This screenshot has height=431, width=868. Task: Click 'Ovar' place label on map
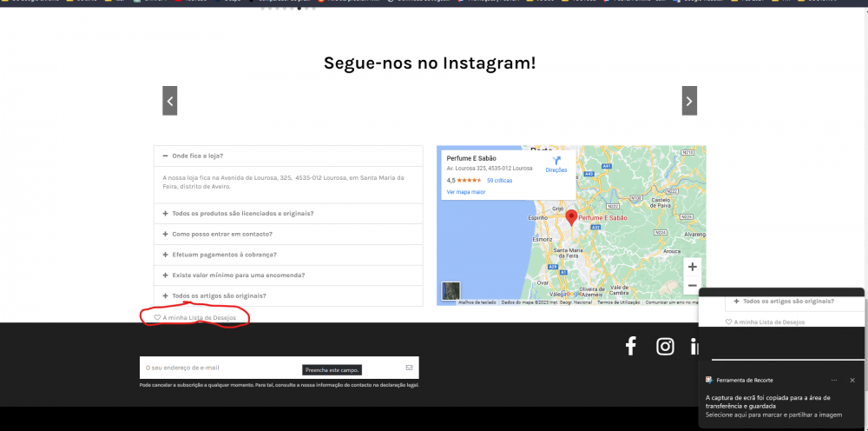click(542, 282)
